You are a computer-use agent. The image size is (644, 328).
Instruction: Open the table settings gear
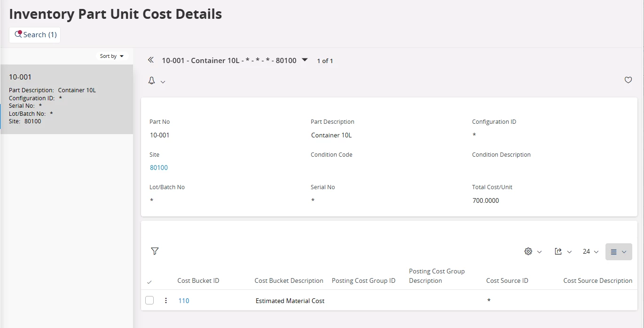(x=528, y=251)
